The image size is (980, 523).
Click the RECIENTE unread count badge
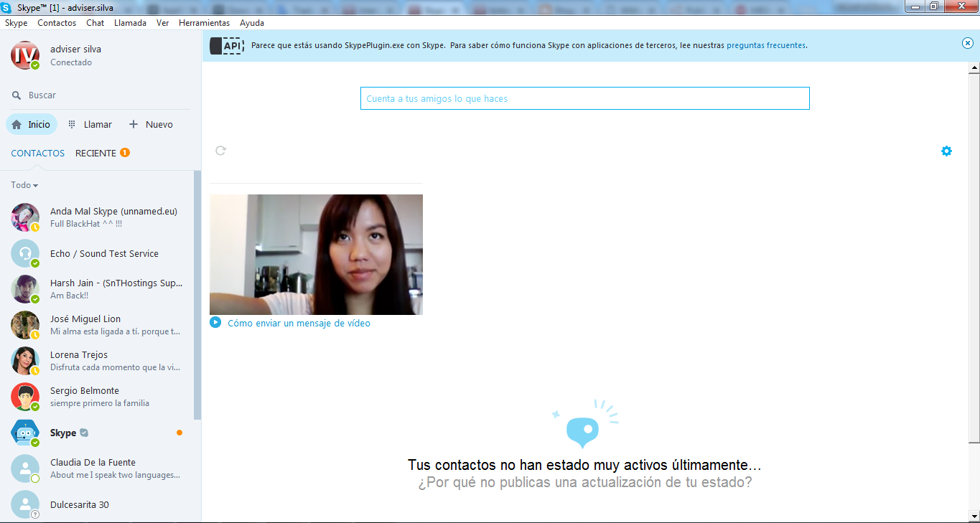tap(125, 152)
